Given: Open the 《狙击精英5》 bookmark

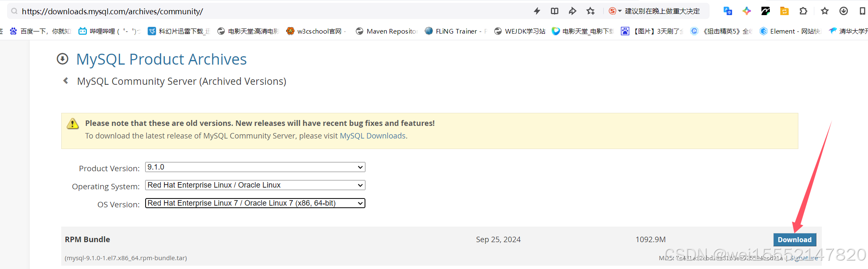Looking at the screenshot, I should [x=722, y=31].
